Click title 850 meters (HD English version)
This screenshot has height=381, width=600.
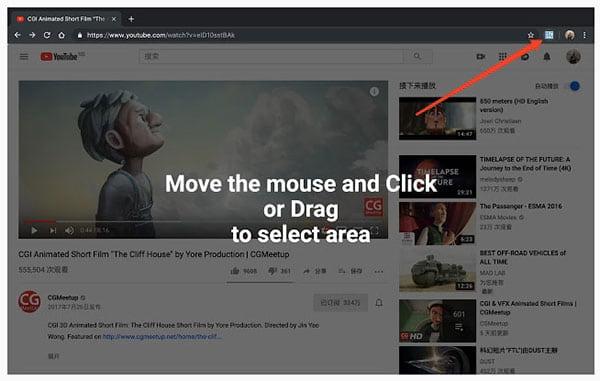coord(514,106)
